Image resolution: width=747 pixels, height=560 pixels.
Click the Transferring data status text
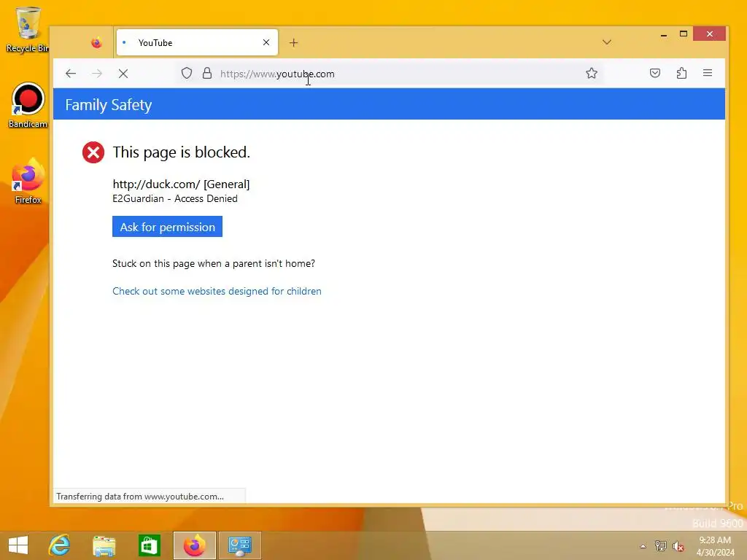(x=140, y=496)
